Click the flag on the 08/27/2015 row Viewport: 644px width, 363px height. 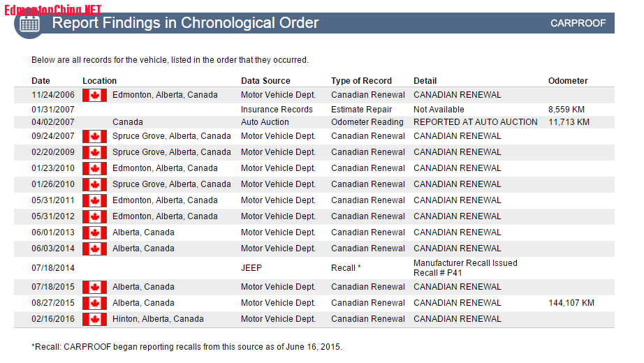pos(94,303)
